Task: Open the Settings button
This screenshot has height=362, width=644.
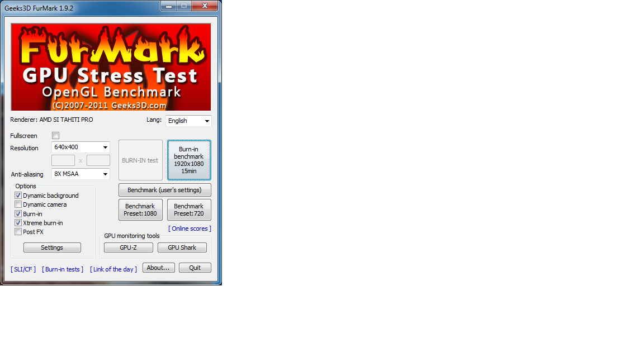Action: click(x=52, y=247)
